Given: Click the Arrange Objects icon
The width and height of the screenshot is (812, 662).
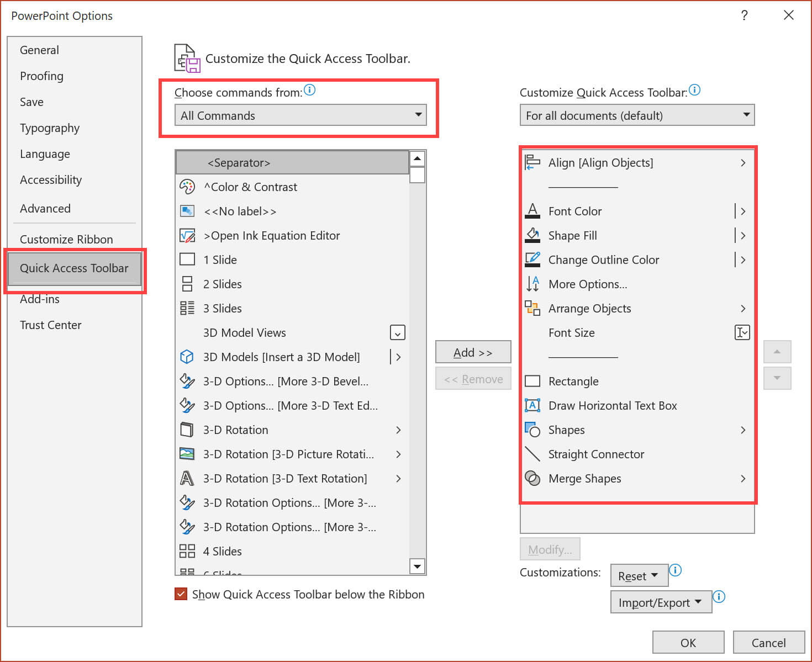Looking at the screenshot, I should (x=532, y=308).
